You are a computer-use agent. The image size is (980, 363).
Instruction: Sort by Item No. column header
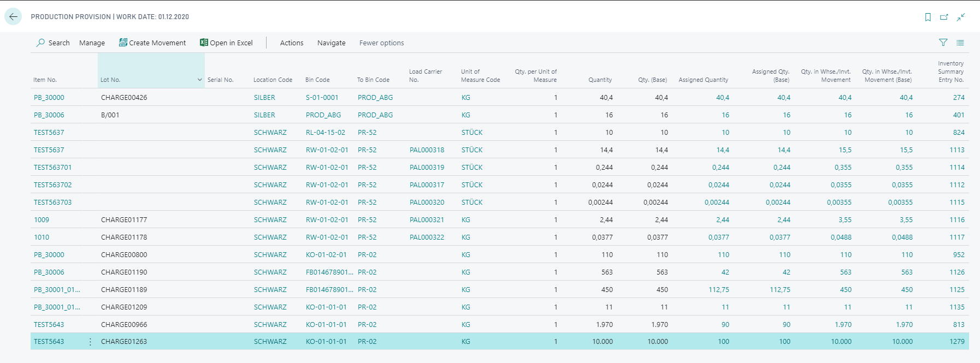[x=45, y=80]
